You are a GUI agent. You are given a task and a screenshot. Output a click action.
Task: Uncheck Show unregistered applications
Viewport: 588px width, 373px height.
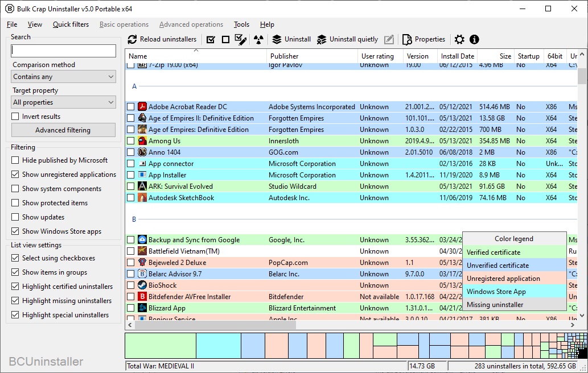click(x=15, y=175)
